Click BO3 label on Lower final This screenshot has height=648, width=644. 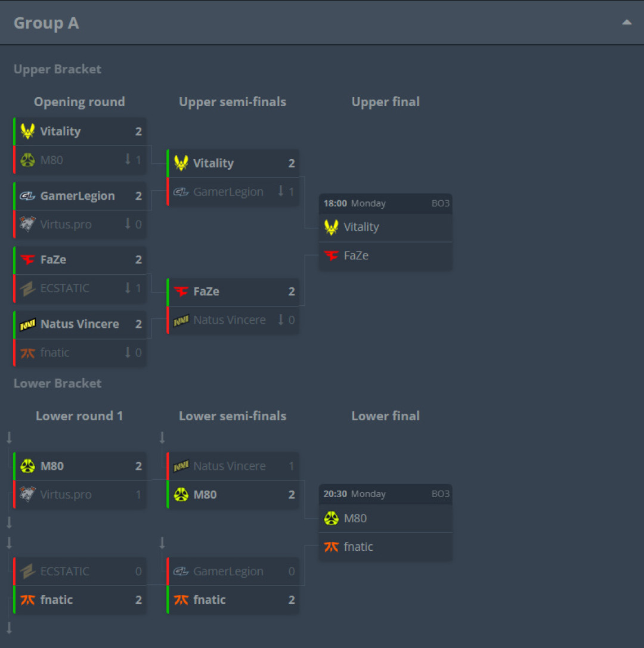tap(440, 494)
